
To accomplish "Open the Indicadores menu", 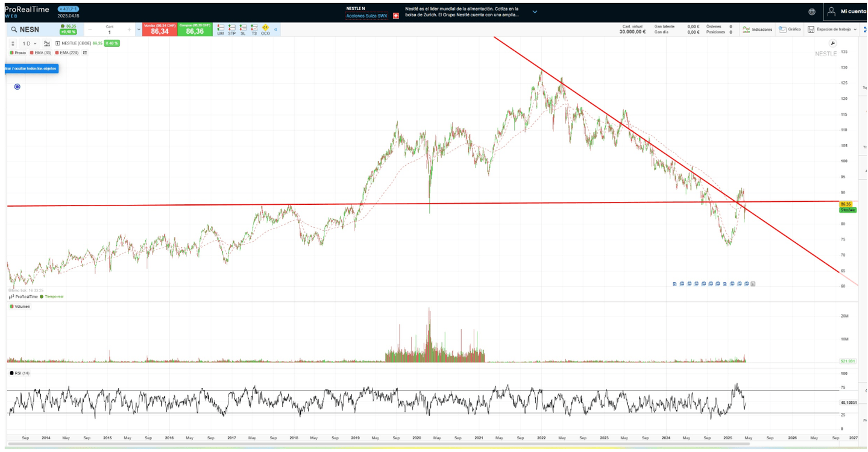I will pos(757,29).
